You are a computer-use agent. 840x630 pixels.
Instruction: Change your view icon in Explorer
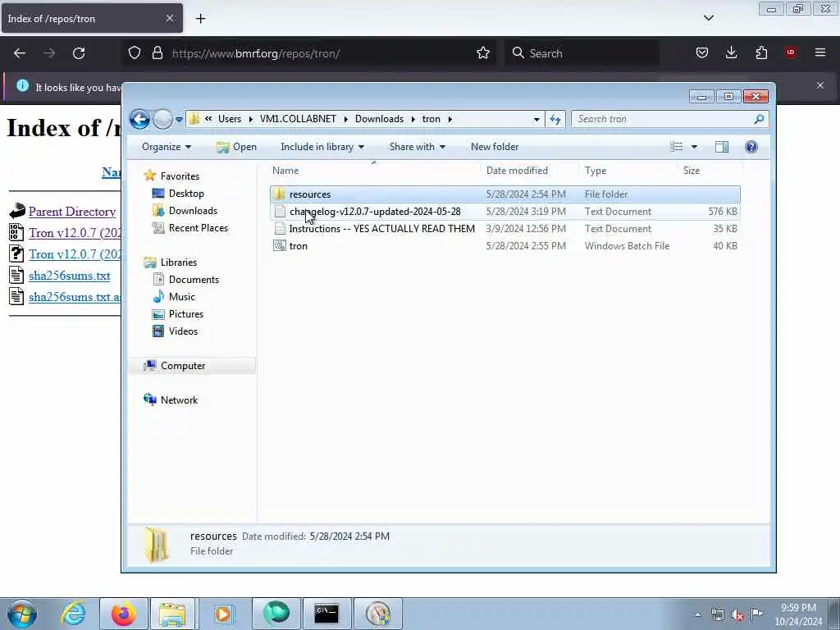coord(677,147)
